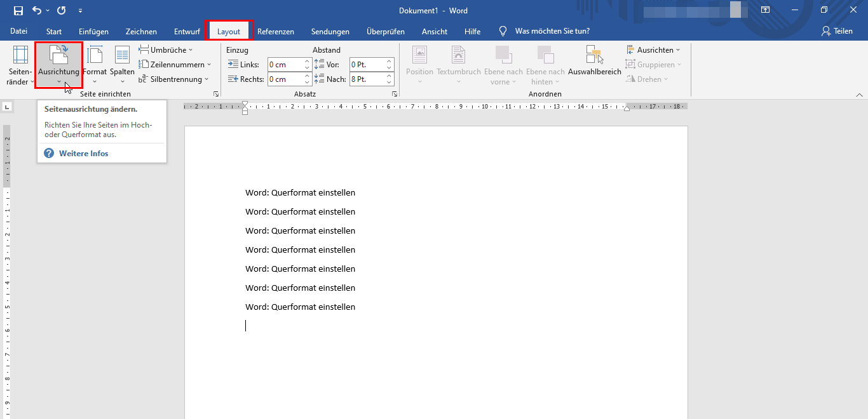Image resolution: width=868 pixels, height=419 pixels.
Task: Click the Was möchten Sie tun search
Action: coord(552,31)
